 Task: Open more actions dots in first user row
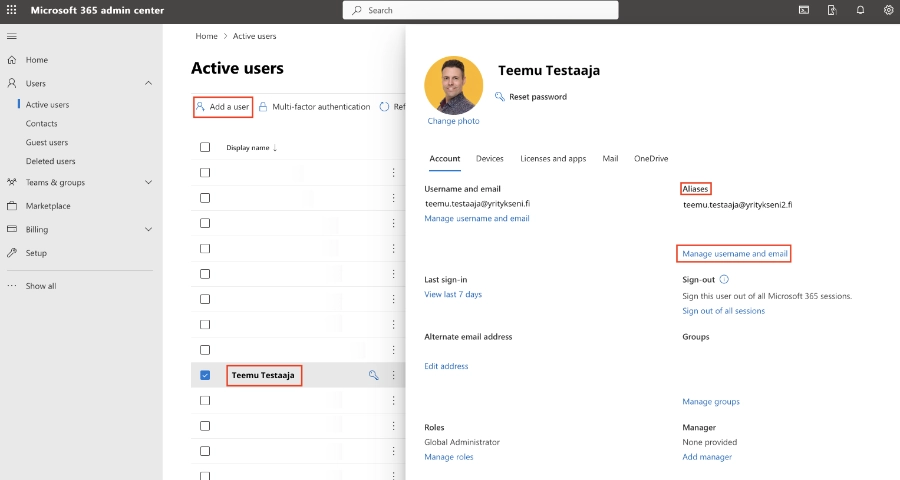393,172
